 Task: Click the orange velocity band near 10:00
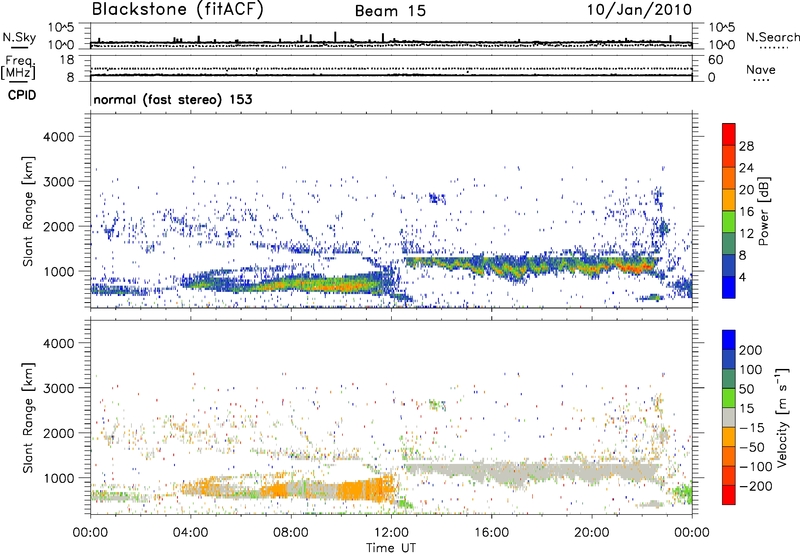pyautogui.click(x=365, y=490)
